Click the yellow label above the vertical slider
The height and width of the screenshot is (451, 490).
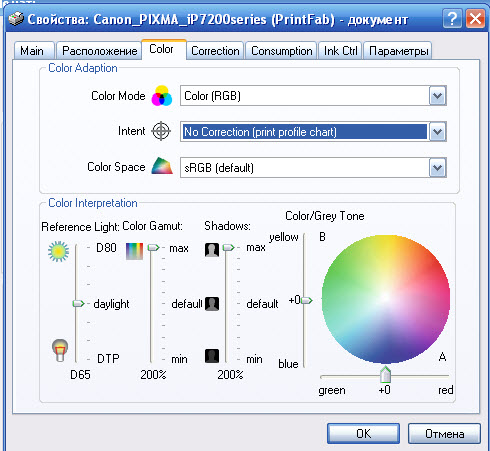pos(284,237)
